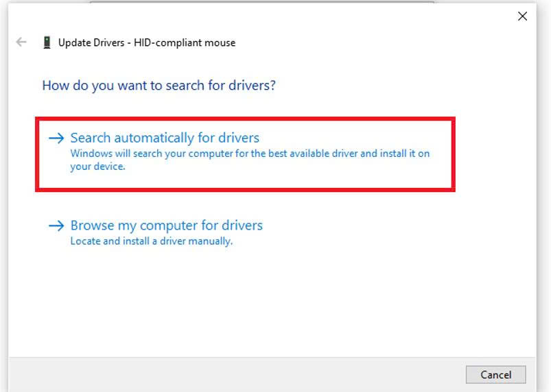Image resolution: width=551 pixels, height=392 pixels.
Task: Click the back arrow in the wizard header
Action: [x=21, y=42]
